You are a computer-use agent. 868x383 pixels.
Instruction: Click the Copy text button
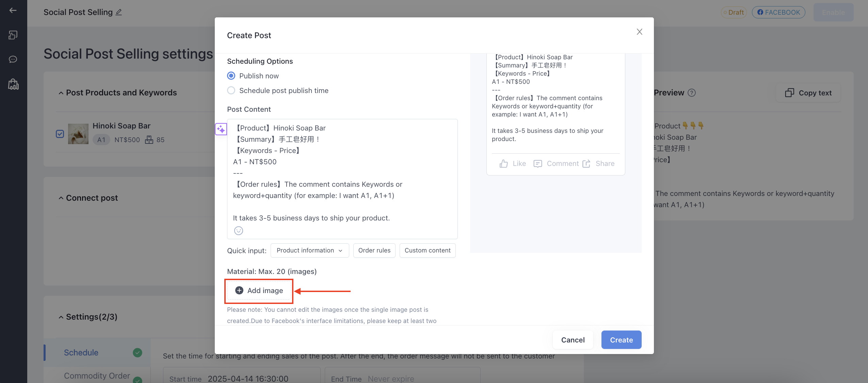tap(808, 93)
